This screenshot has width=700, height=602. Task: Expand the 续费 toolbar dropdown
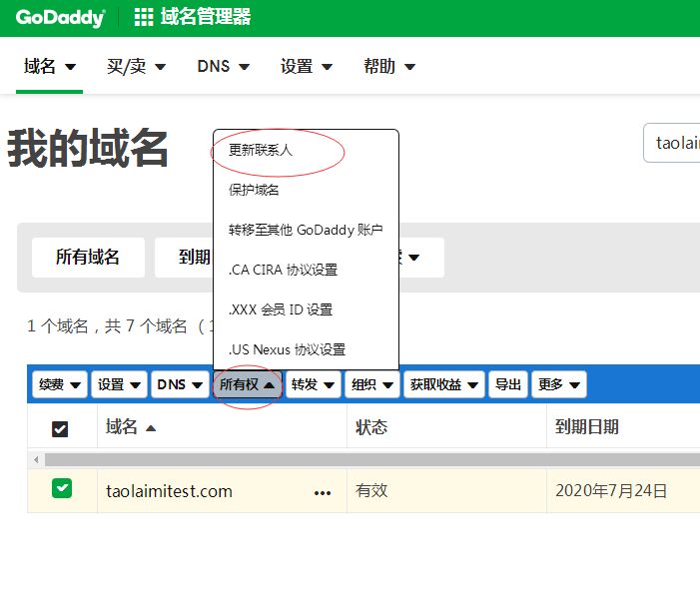tap(60, 384)
